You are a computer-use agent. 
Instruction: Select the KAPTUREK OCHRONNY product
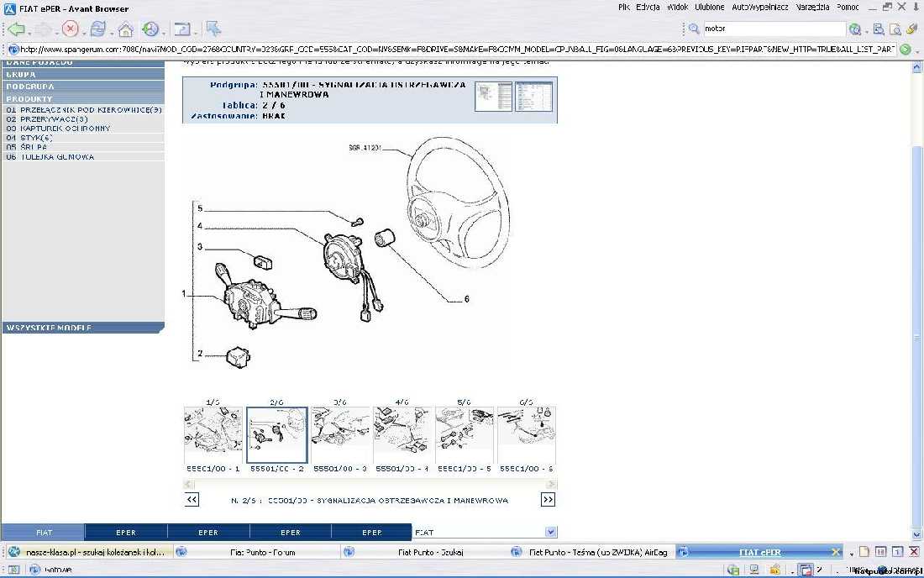[58, 129]
